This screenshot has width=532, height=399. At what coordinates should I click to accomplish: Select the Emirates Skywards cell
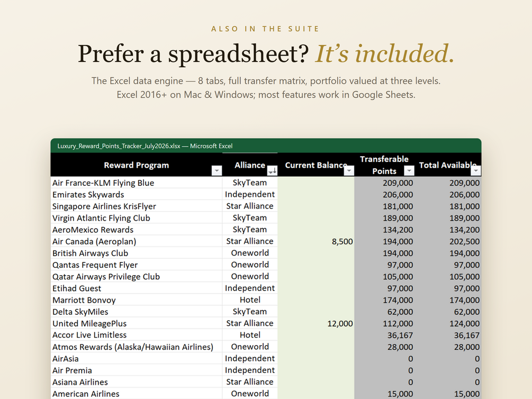[137, 194]
